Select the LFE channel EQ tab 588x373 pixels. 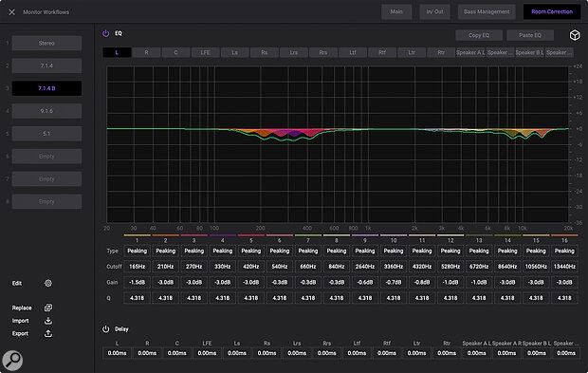click(206, 52)
